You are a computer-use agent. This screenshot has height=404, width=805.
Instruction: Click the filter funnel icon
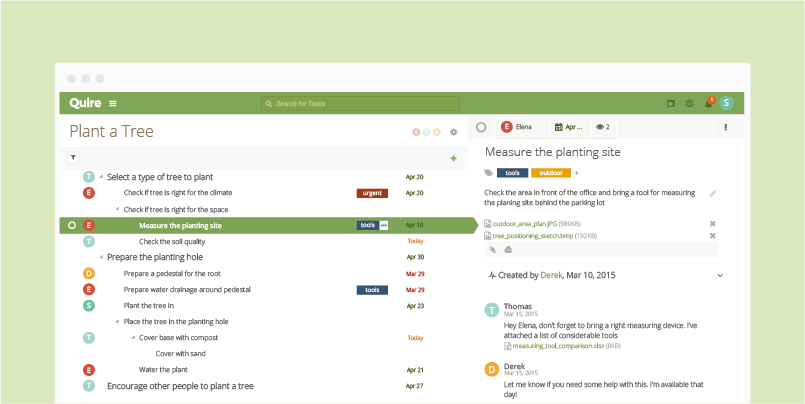[73, 158]
